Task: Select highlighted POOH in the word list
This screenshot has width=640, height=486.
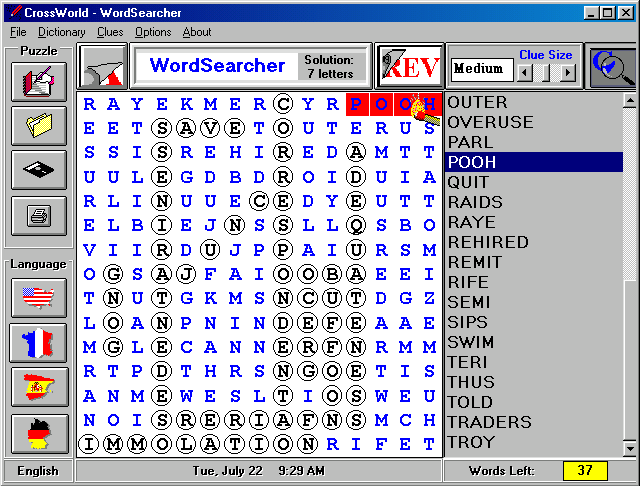Action: [x=534, y=162]
